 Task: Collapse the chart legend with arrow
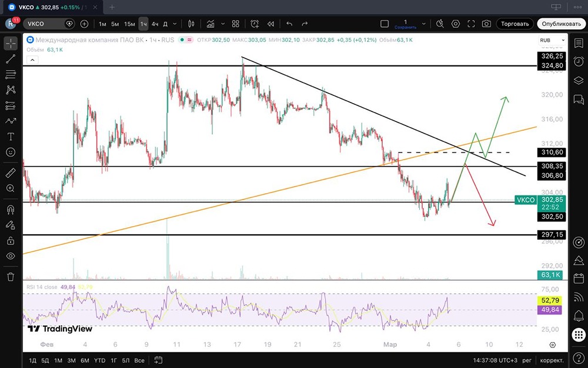(x=32, y=59)
